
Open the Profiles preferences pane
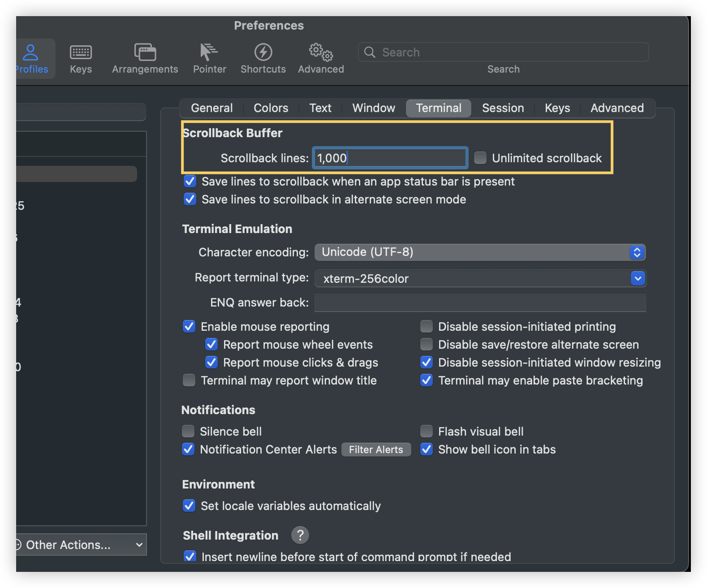tap(31, 59)
